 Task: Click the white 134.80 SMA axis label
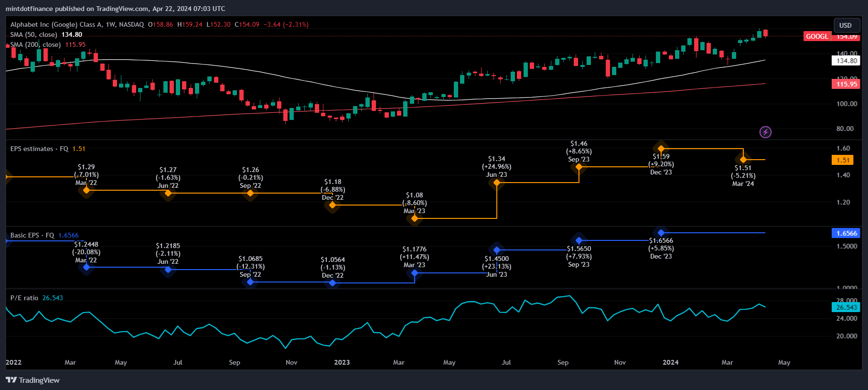pyautogui.click(x=847, y=61)
